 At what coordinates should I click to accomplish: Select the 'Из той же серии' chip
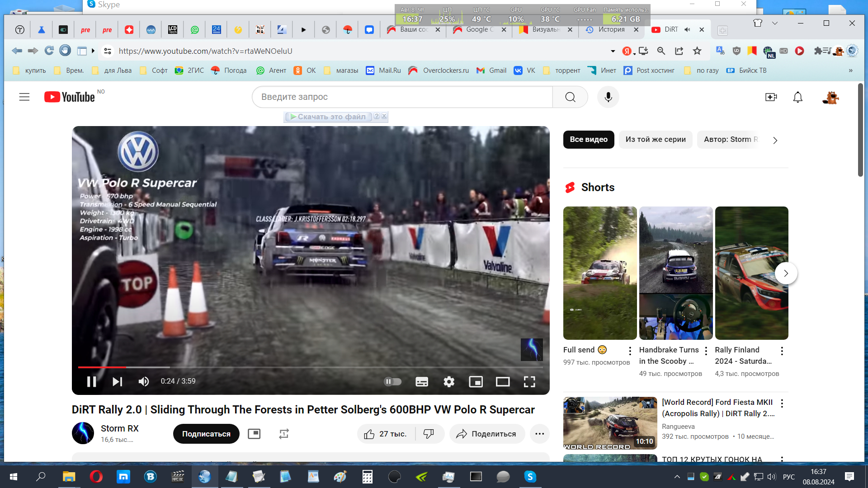[656, 139]
